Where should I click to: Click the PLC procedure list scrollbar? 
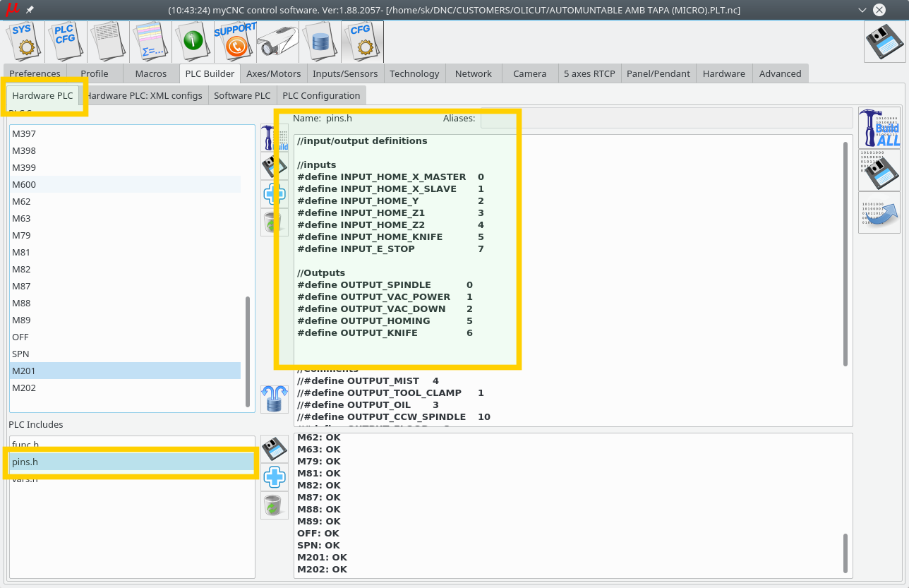tap(247, 351)
